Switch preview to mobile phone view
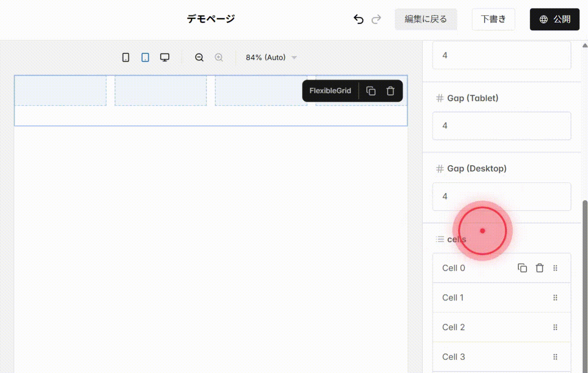Screen dimensions: 588x373 125,57
